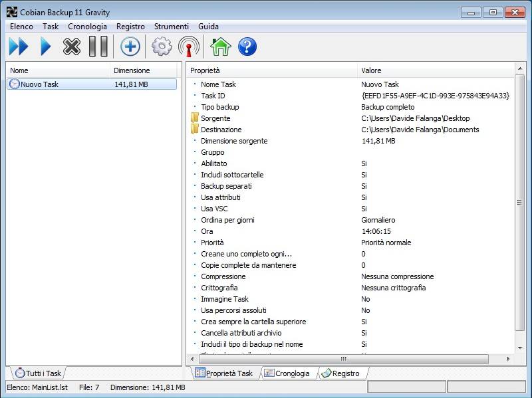Open the Strumenti menu
The height and width of the screenshot is (398, 532).
click(x=171, y=27)
